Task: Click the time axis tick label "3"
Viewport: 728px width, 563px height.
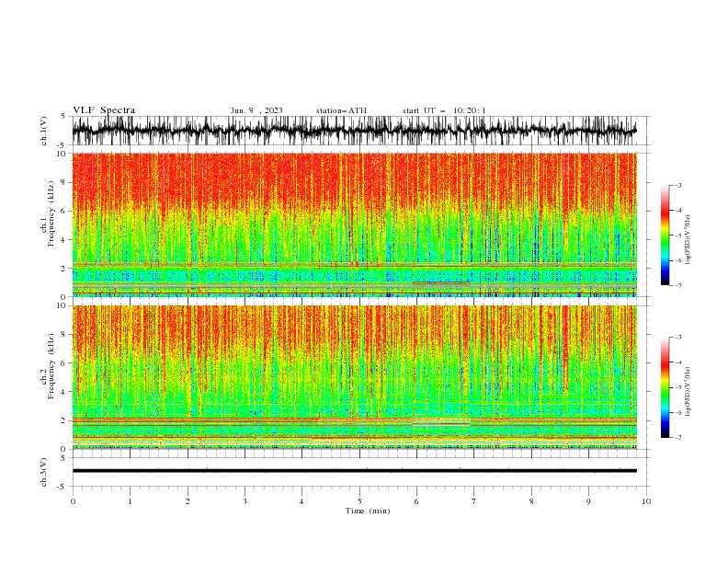Action: [245, 501]
